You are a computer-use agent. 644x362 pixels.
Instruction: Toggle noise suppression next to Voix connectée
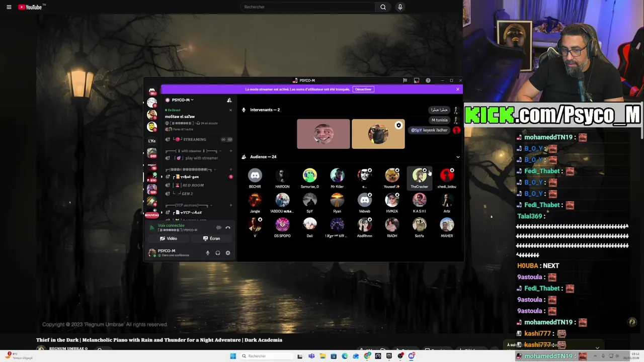218,228
